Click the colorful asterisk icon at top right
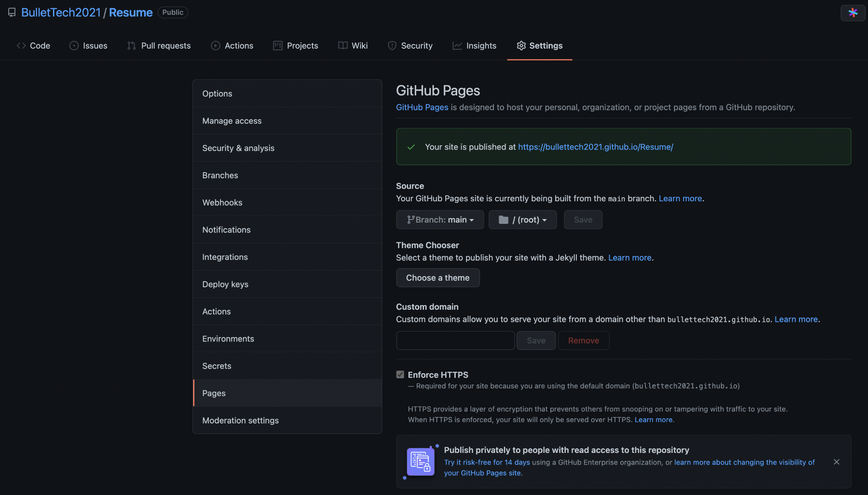This screenshot has width=868, height=495. (853, 13)
